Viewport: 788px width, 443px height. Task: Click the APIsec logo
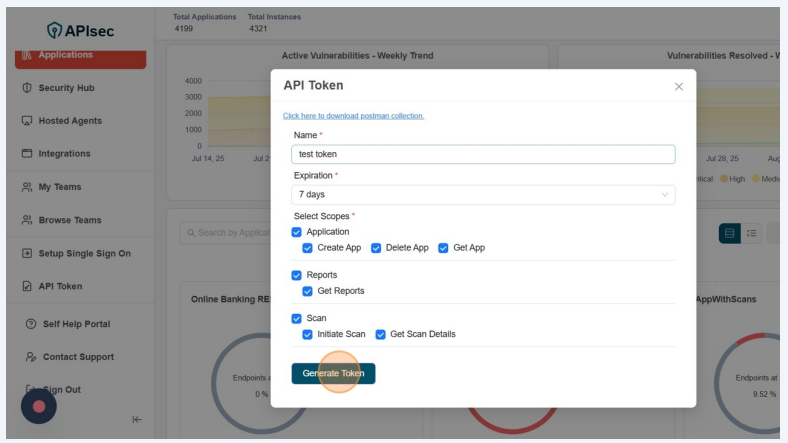80,31
